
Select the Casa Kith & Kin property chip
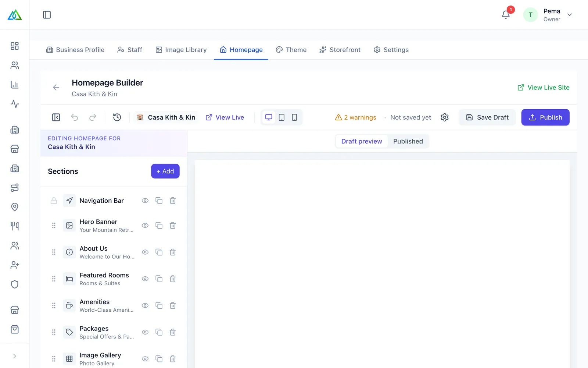(166, 117)
